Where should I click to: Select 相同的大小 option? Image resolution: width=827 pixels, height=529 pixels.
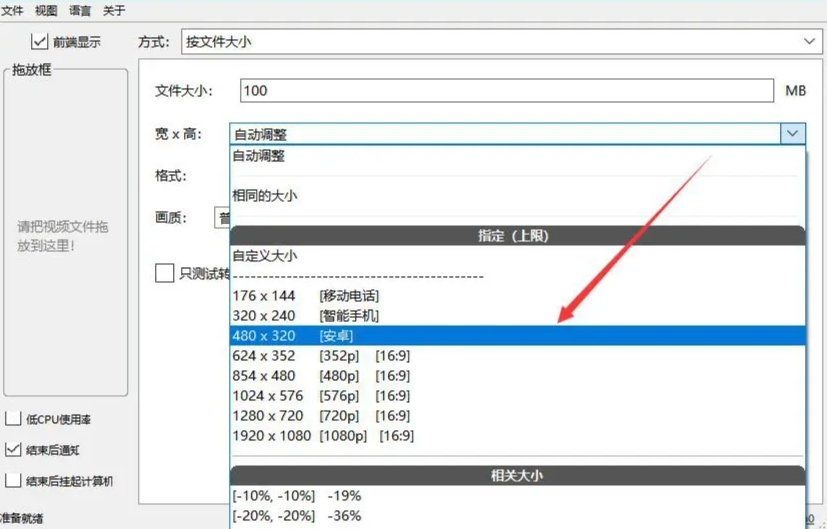(518, 196)
